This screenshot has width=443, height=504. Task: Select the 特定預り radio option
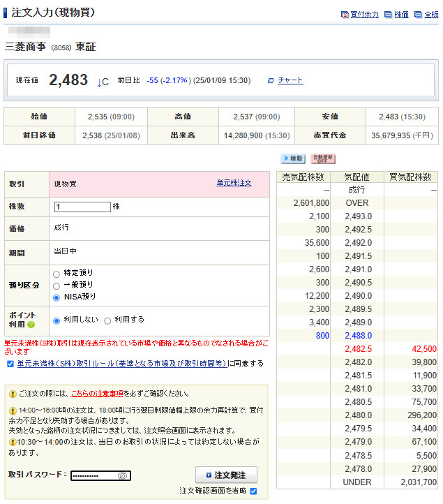pyautogui.click(x=57, y=274)
